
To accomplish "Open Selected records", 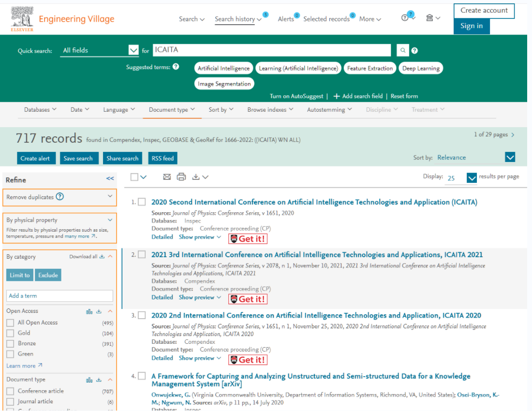I will coord(326,19).
